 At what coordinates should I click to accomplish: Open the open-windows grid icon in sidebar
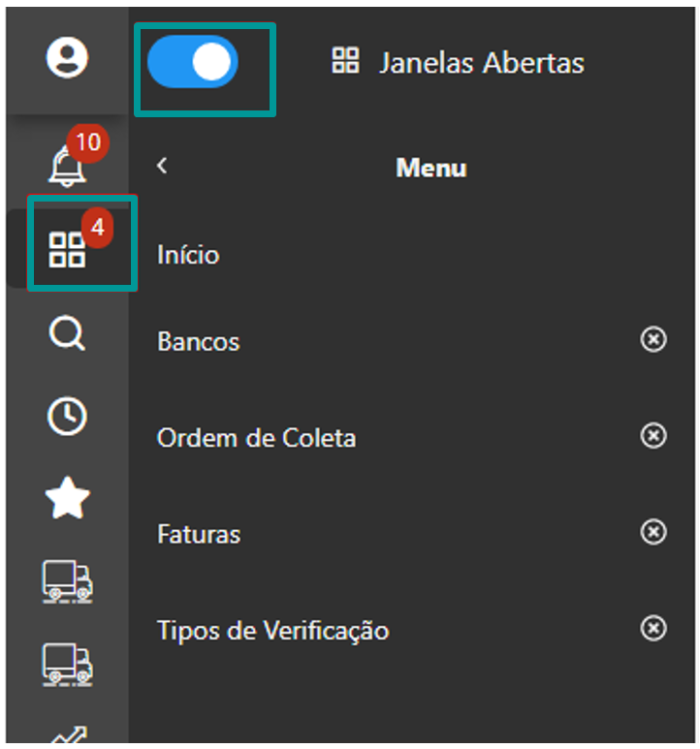(67, 249)
